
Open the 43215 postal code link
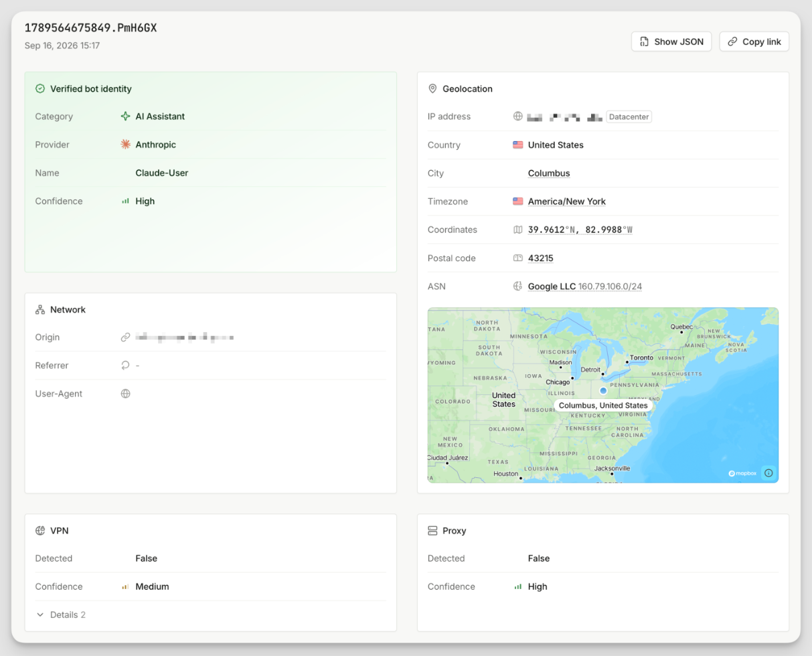[x=541, y=258]
